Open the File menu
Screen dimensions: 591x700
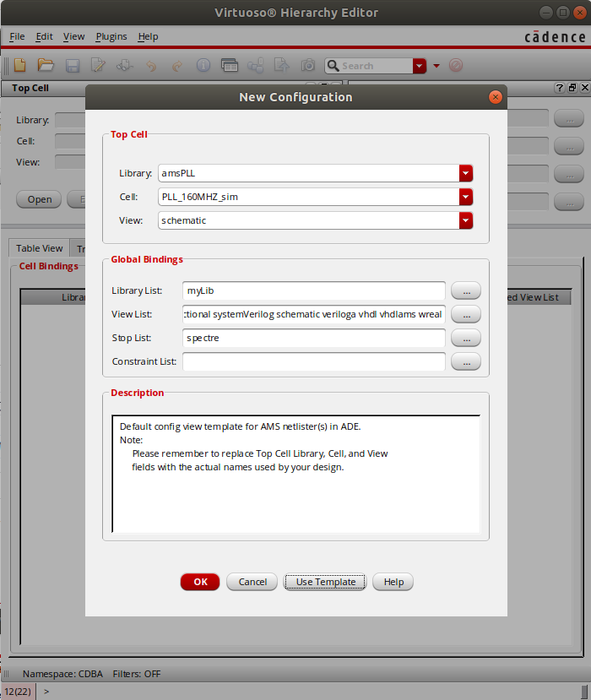pos(17,36)
